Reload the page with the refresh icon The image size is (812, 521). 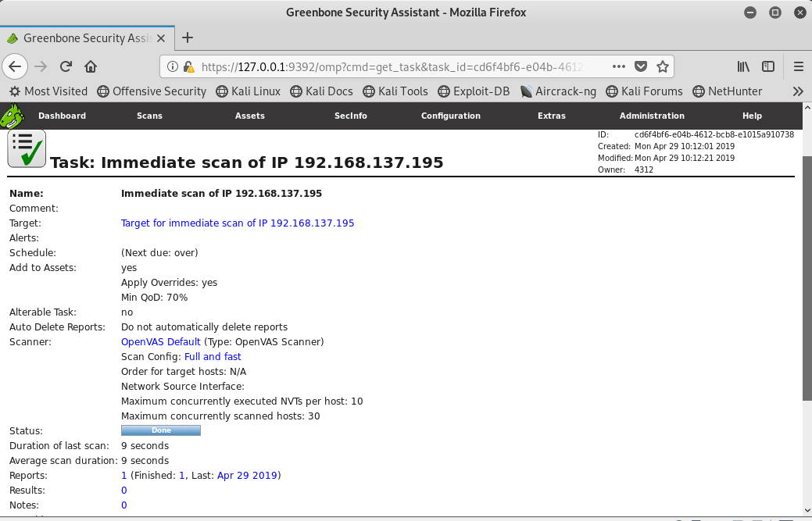(x=66, y=66)
